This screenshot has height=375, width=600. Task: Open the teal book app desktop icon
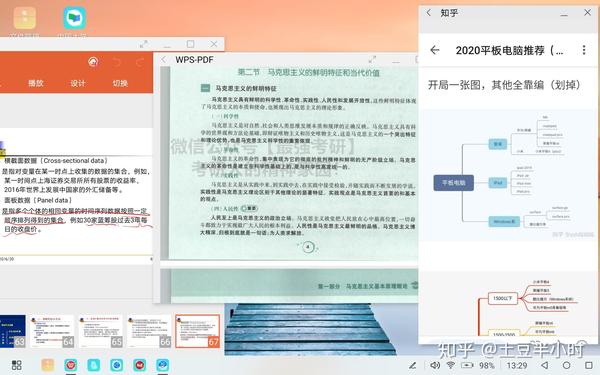[x=74, y=18]
